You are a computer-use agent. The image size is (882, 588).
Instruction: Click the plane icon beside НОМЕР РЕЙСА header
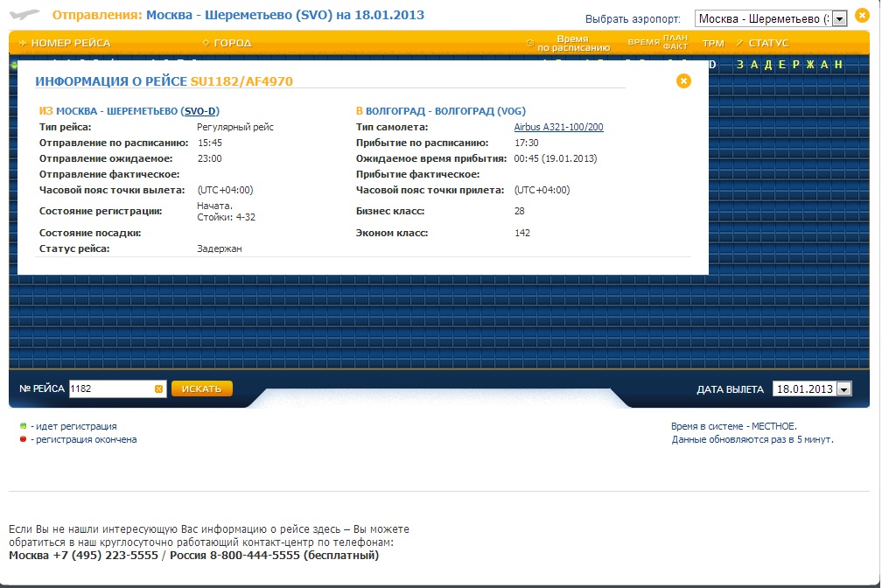pos(24,43)
